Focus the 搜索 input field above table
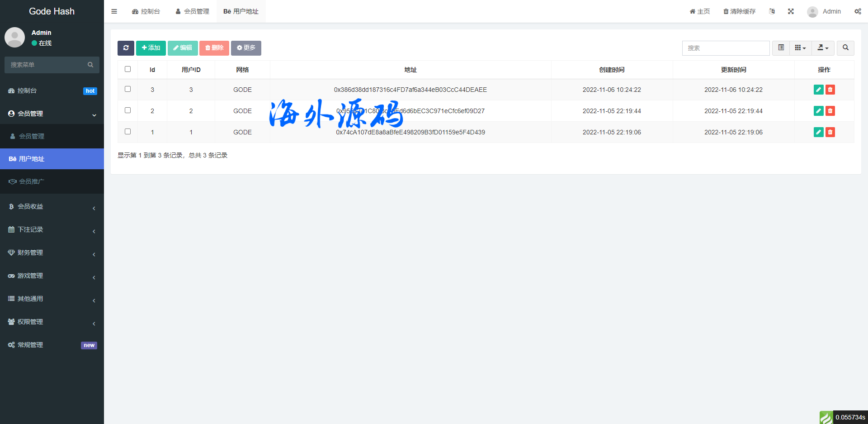868x424 pixels. (x=726, y=48)
